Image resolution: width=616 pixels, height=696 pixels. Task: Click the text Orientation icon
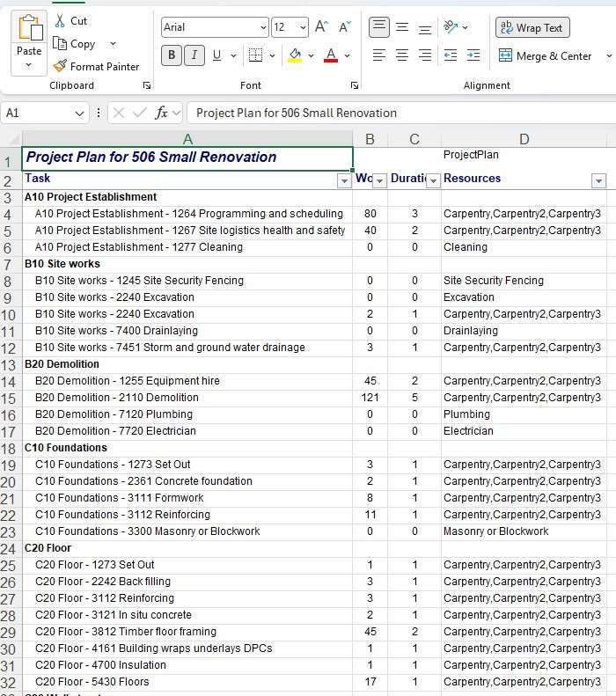tap(451, 27)
